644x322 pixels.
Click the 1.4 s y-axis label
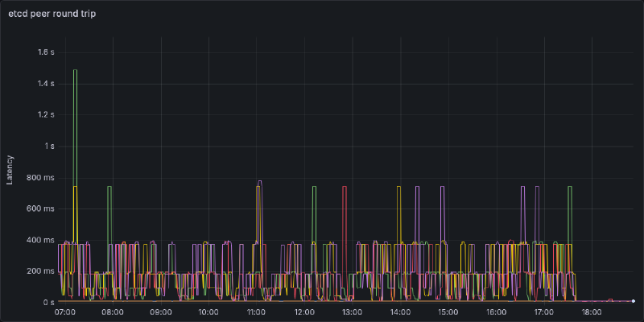tap(47, 84)
